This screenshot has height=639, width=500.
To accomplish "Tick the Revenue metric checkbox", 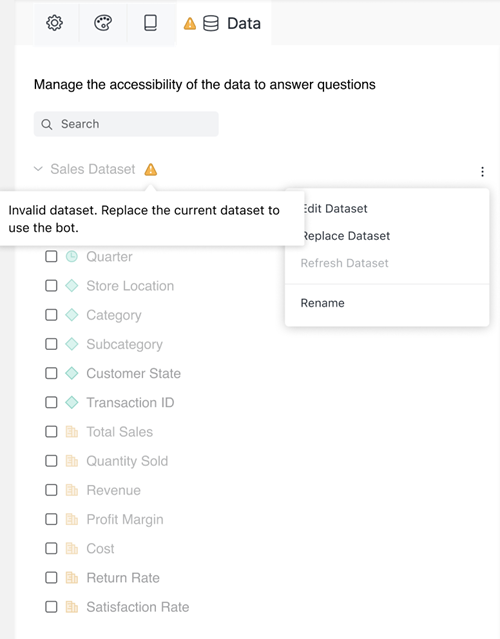I will pos(51,490).
